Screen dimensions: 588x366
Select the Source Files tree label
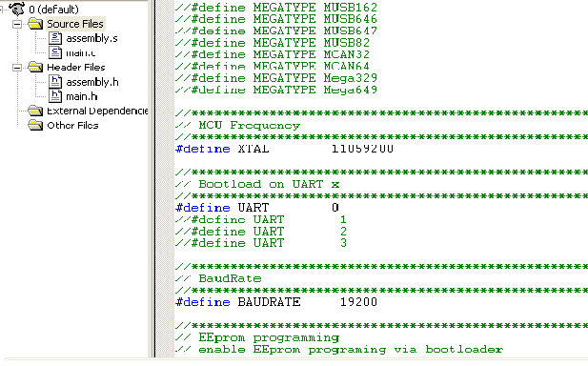click(x=75, y=24)
